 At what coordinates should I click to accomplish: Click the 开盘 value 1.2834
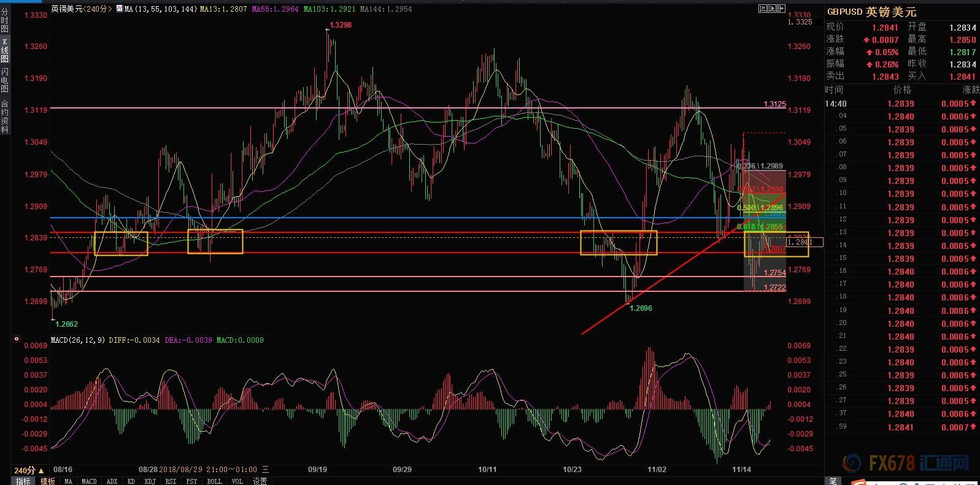(962, 28)
